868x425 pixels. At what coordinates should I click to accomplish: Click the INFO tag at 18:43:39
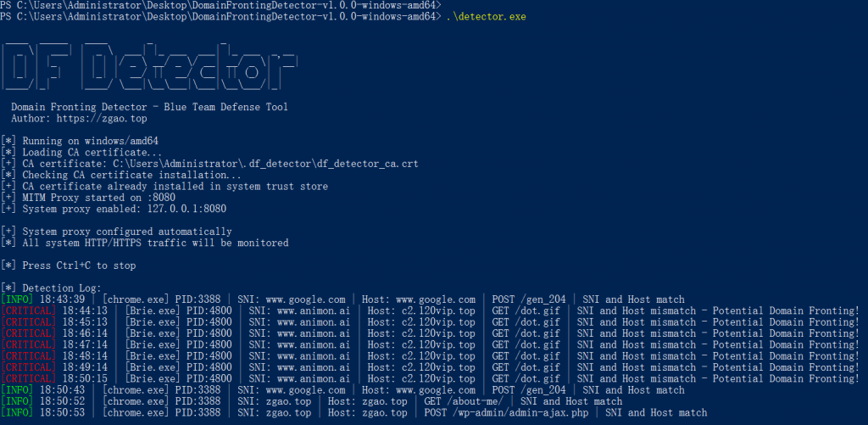point(17,299)
